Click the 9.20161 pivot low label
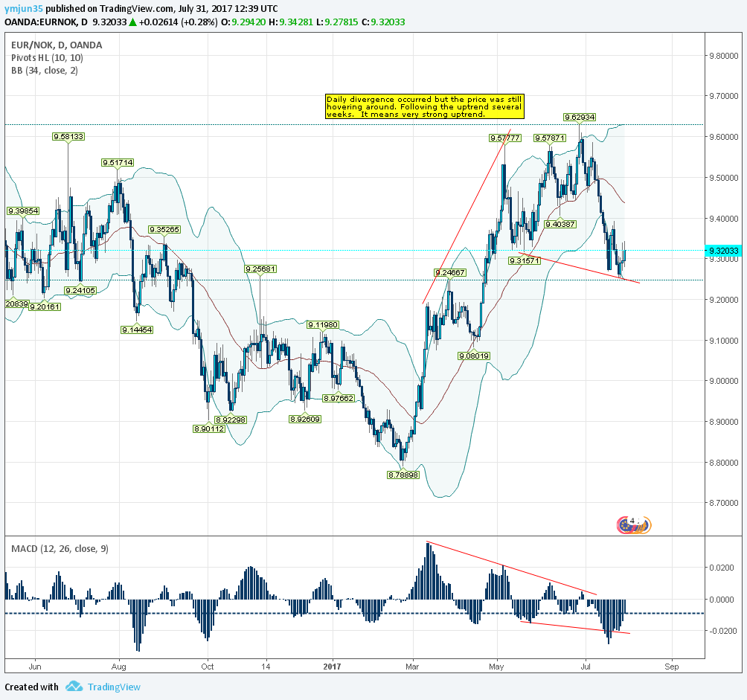747x700 pixels. (45, 307)
